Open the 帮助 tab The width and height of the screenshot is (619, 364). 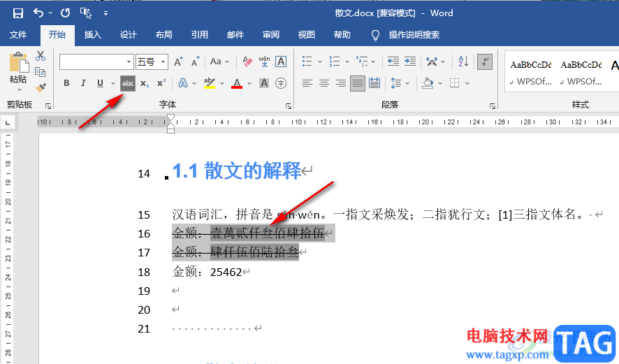[x=342, y=35]
